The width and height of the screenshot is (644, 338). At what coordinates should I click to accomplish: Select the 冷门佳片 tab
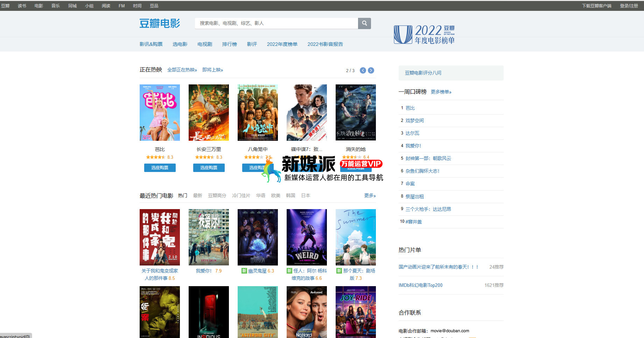[x=241, y=195]
